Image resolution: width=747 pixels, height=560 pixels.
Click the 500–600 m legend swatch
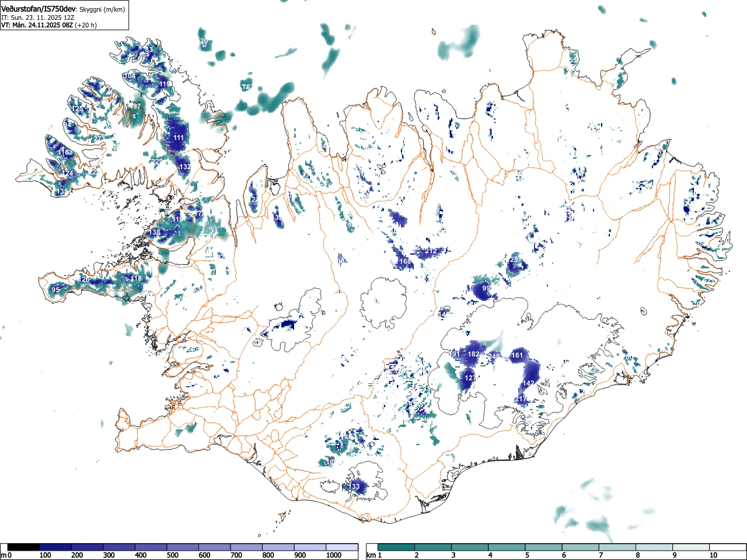pos(183,547)
